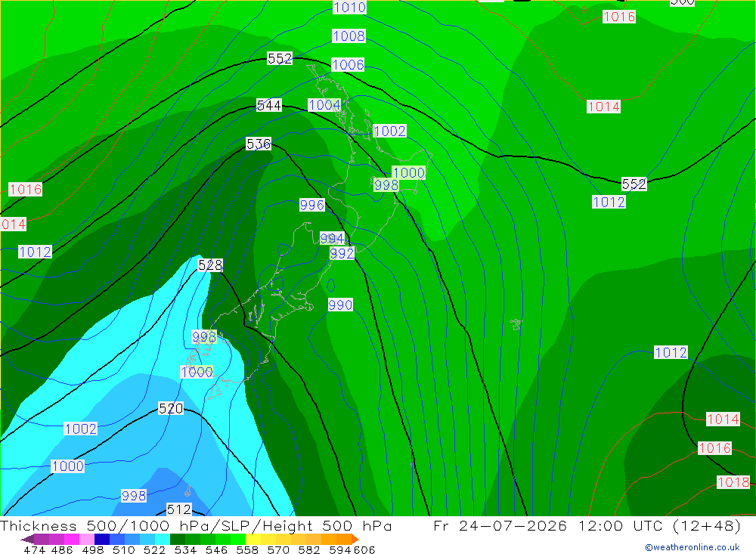The width and height of the screenshot is (756, 554).
Task: Click the black 520 height contour label
Action: (171, 408)
